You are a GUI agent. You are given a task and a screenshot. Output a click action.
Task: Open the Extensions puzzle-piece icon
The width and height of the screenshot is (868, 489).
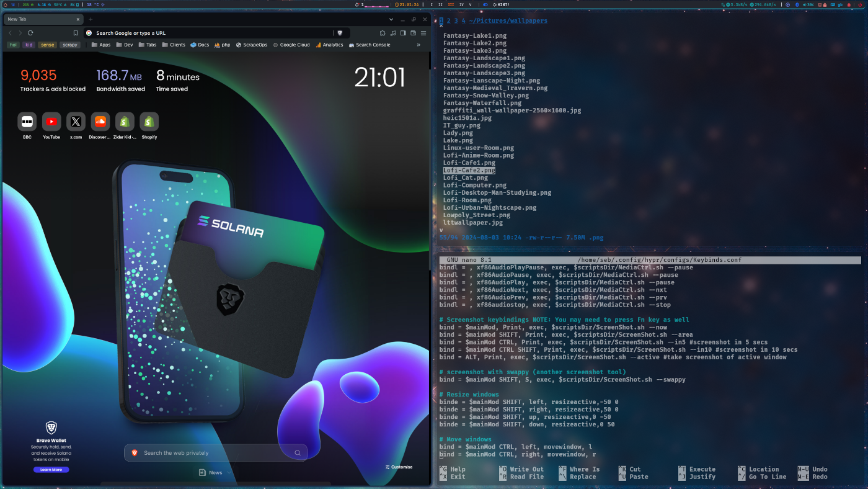coord(383,33)
